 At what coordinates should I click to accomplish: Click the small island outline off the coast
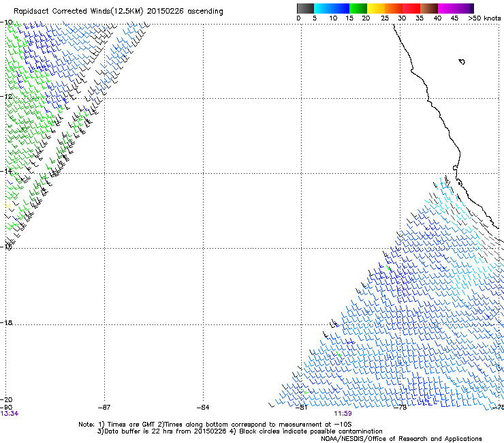pyautogui.click(x=462, y=61)
